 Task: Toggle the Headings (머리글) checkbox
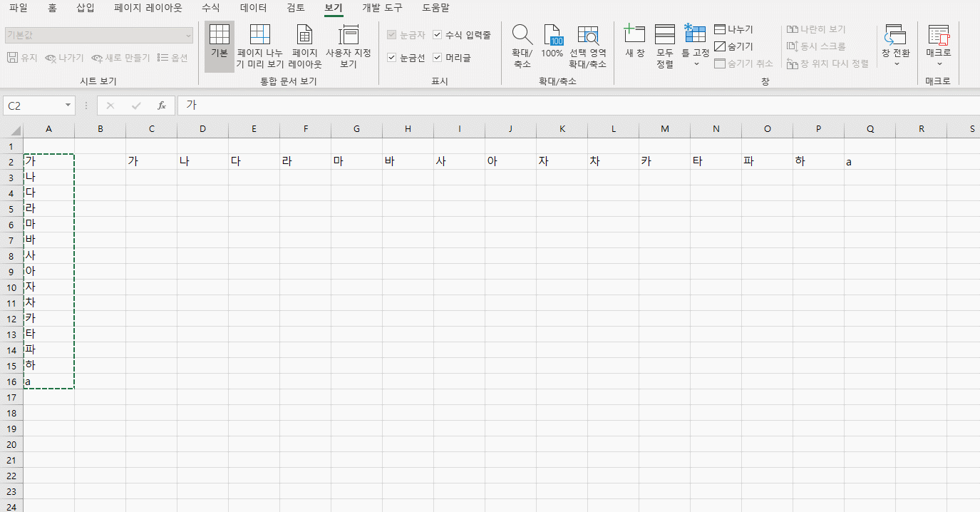[438, 58]
